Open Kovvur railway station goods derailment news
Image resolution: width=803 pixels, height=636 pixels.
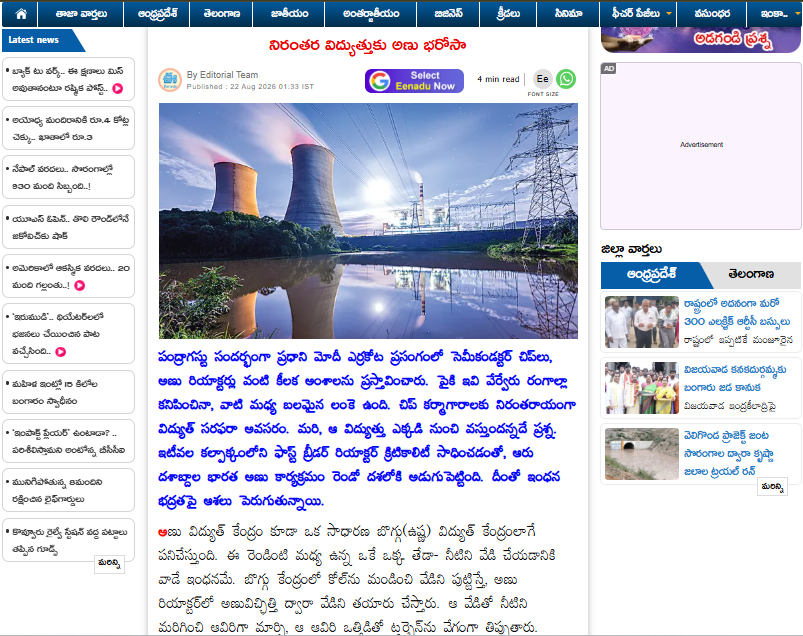point(69,540)
